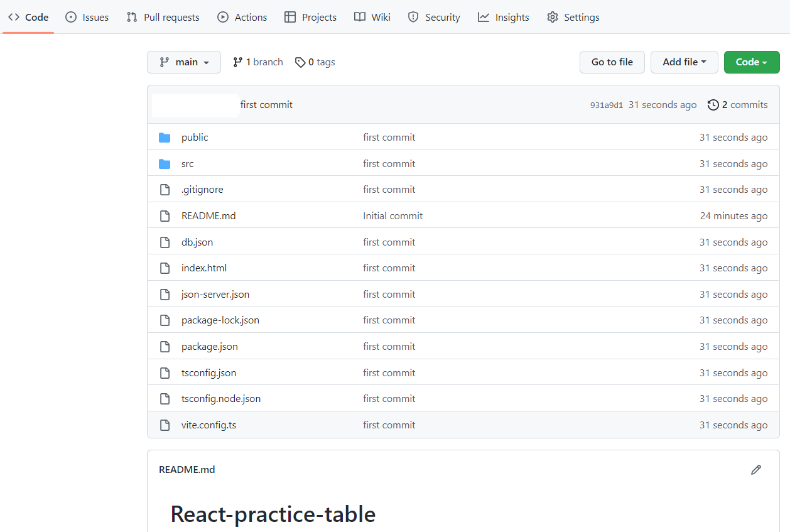Click the tag icon beside 0 tags
The image size is (790, 532).
pos(300,62)
